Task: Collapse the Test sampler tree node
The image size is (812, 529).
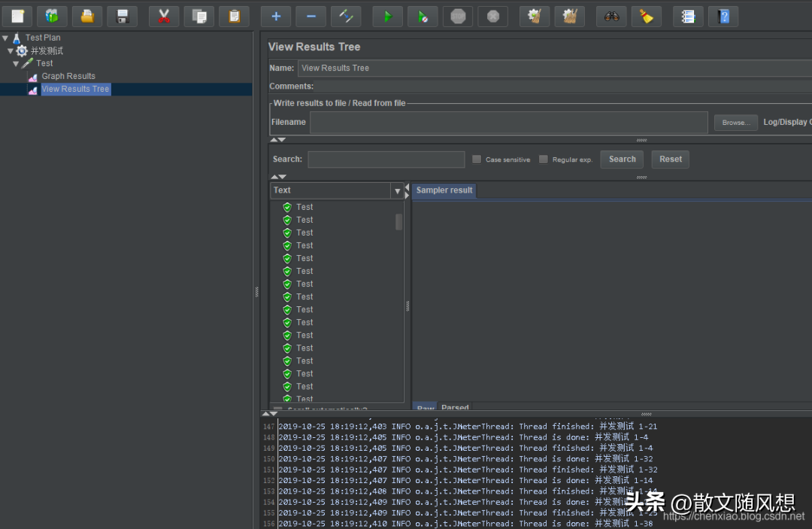Action: tap(16, 64)
